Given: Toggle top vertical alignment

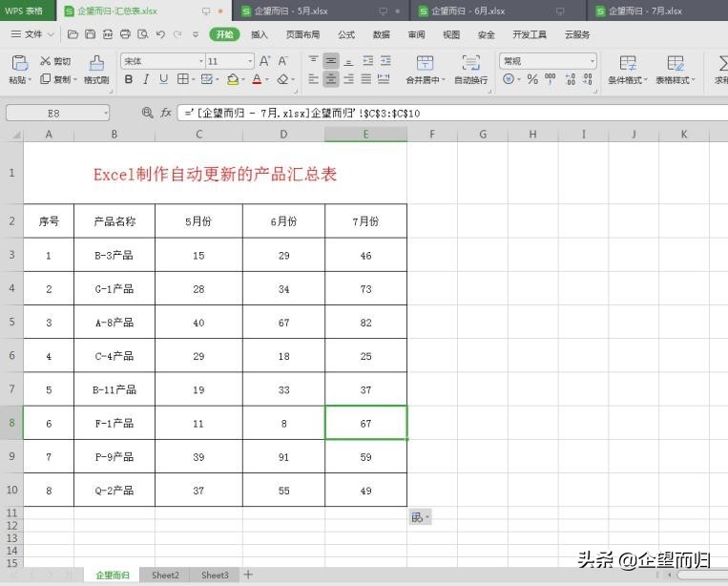Looking at the screenshot, I should click(x=313, y=61).
